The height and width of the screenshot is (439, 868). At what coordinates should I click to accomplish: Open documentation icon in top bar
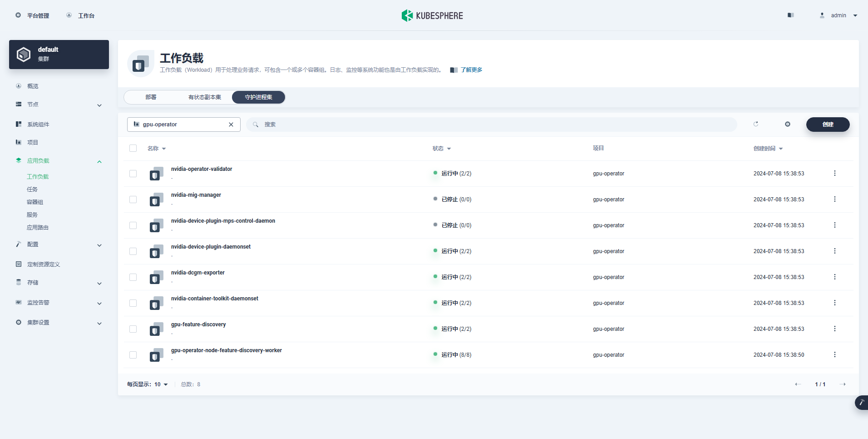tap(790, 15)
